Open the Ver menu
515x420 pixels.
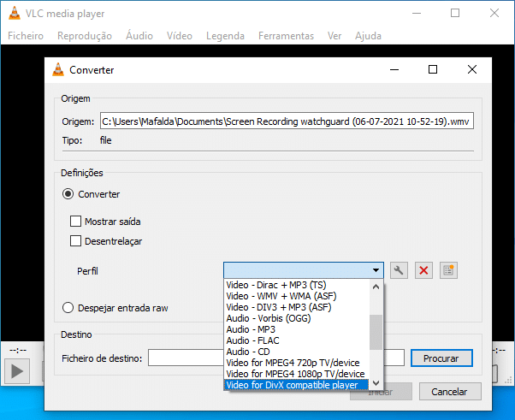(334, 35)
